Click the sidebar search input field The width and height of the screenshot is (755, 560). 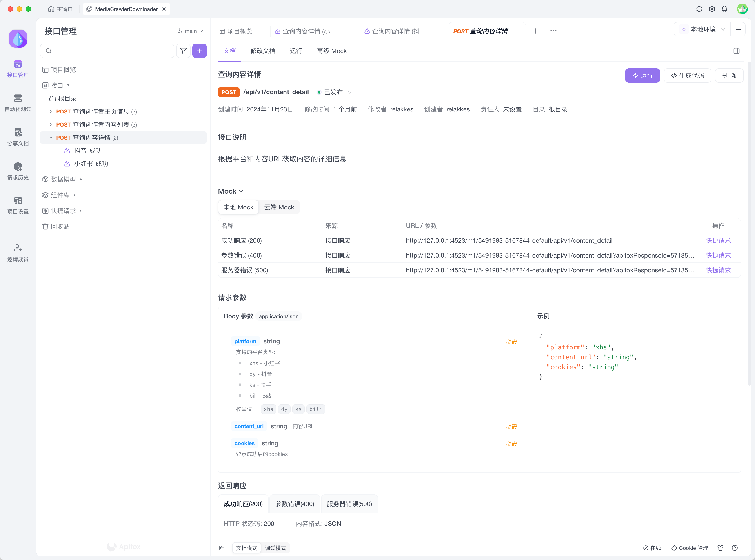(112, 51)
